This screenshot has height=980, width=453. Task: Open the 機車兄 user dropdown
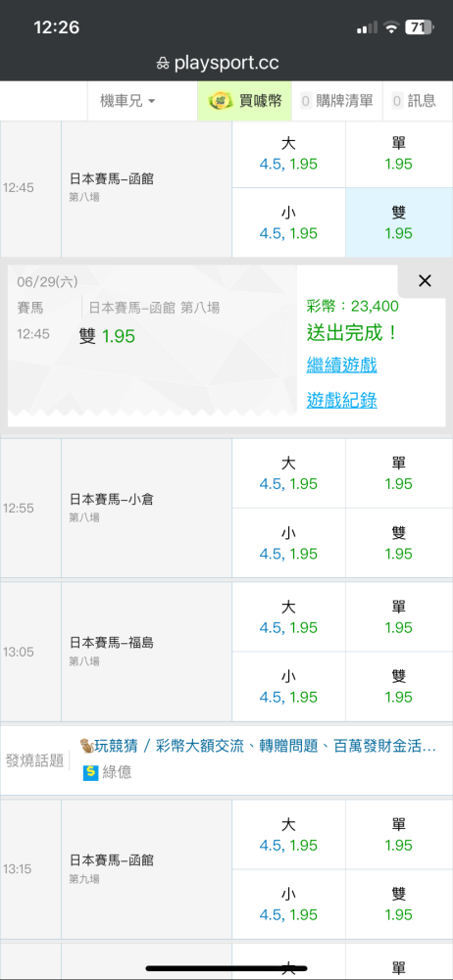127,101
